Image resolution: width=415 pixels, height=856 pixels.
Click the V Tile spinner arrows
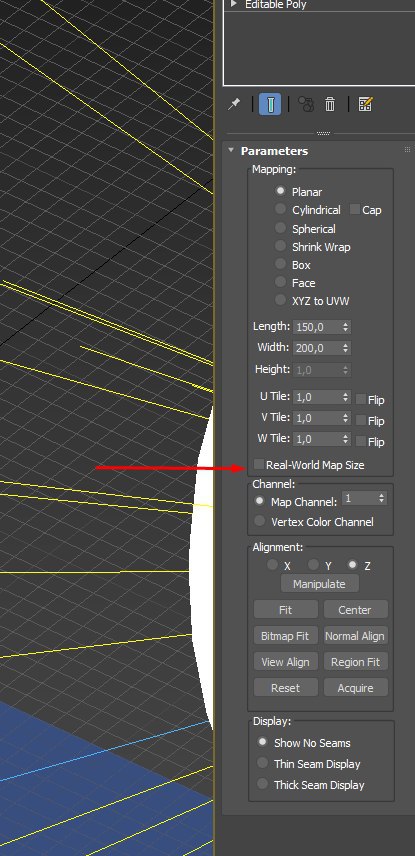coord(346,418)
